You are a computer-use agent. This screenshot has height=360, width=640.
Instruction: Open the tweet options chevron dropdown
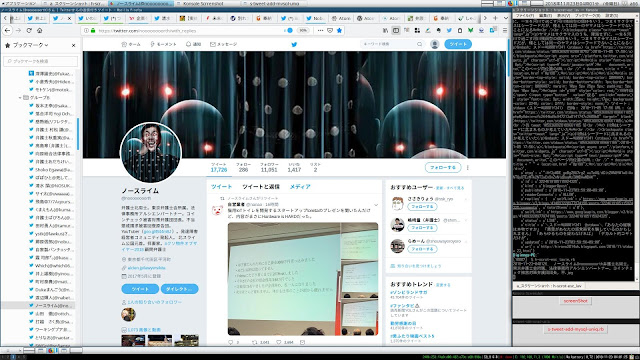click(x=376, y=204)
